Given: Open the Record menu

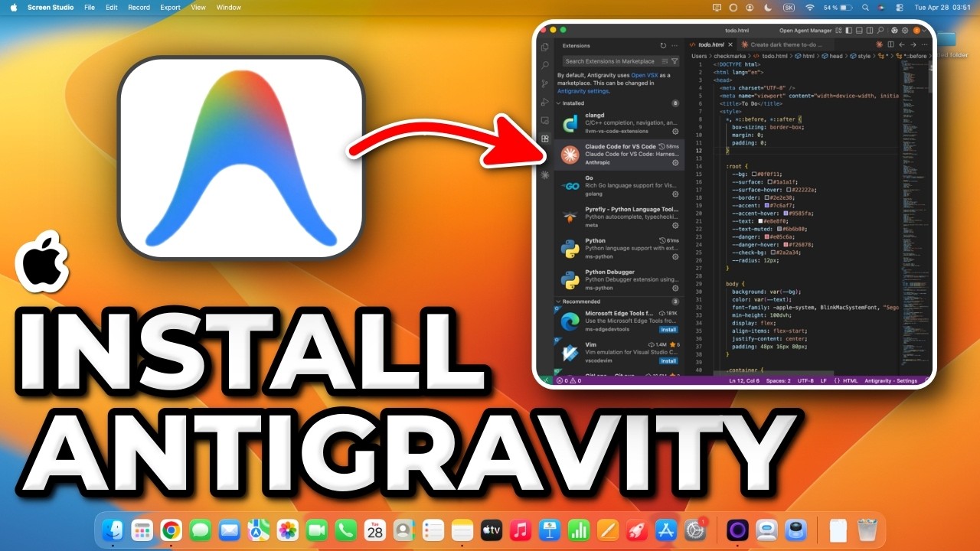Looking at the screenshot, I should pyautogui.click(x=139, y=8).
